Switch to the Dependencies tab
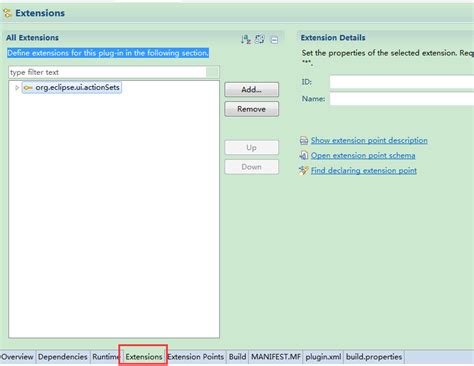This screenshot has width=474, height=366. tap(63, 357)
